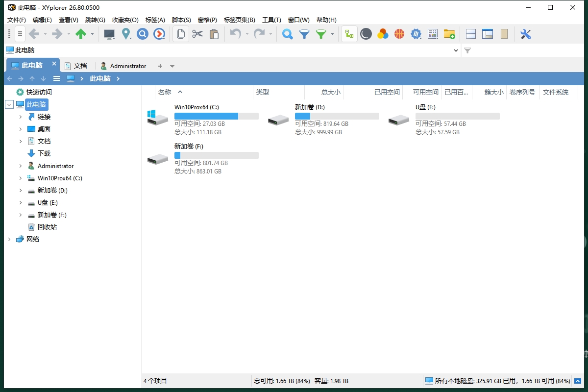Toggle dark mode moon icon
This screenshot has width=588, height=392.
point(366,34)
